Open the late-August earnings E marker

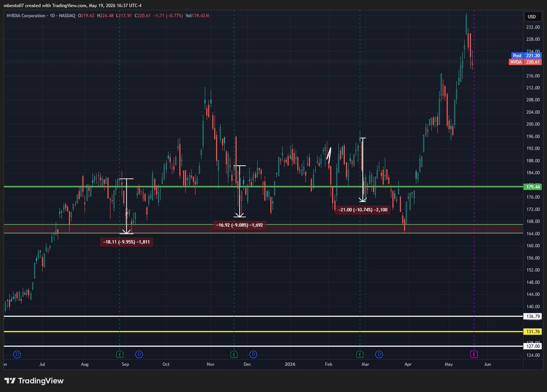point(119,354)
